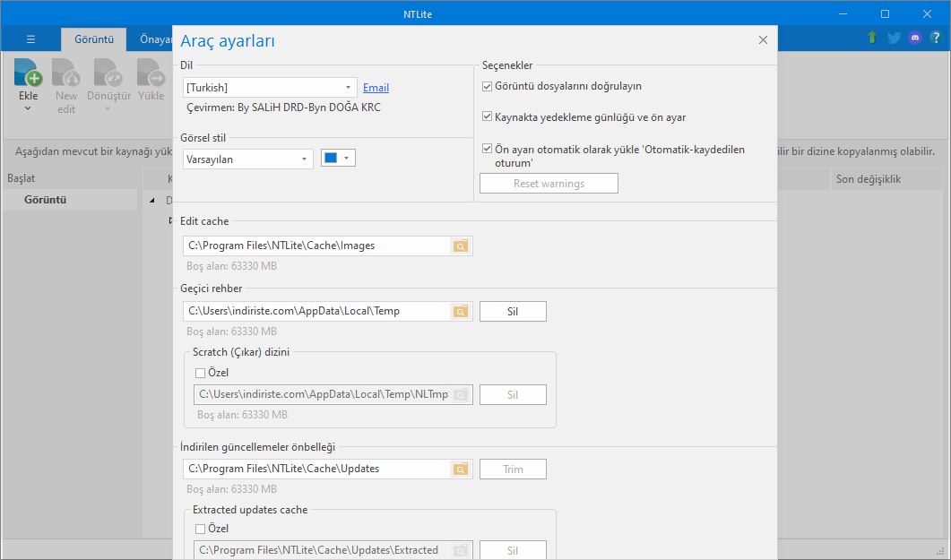Click the Ekle (Add) image icon
This screenshot has height=560, width=951.
28,73
